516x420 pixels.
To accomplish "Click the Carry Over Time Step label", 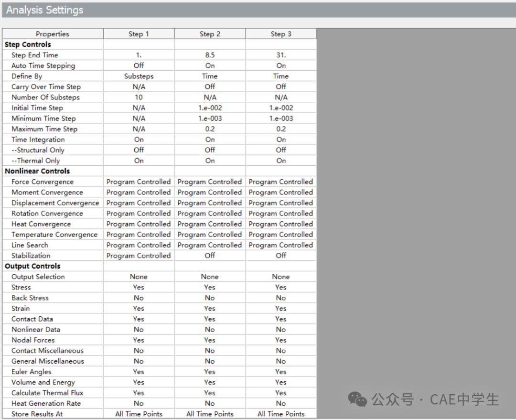I will pyautogui.click(x=46, y=86).
